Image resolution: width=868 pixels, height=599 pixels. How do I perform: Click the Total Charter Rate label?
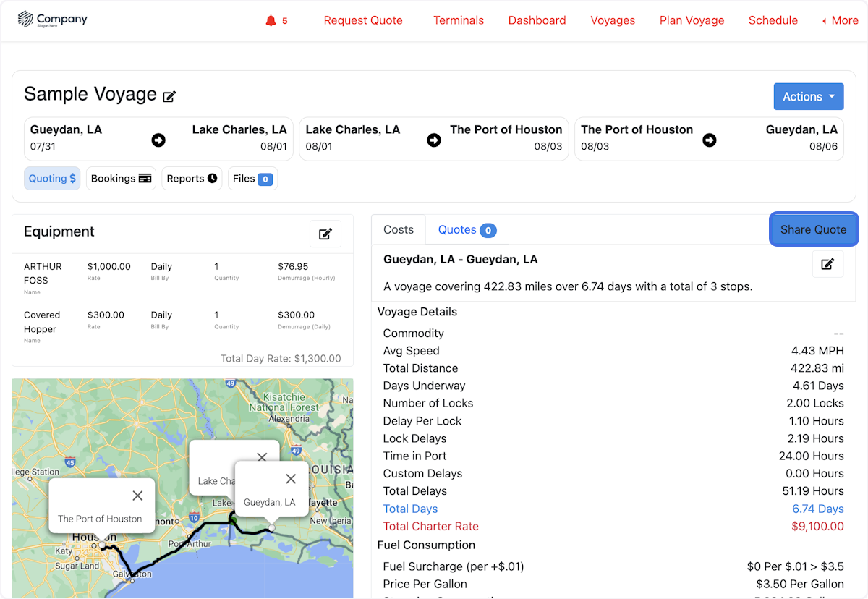(431, 526)
